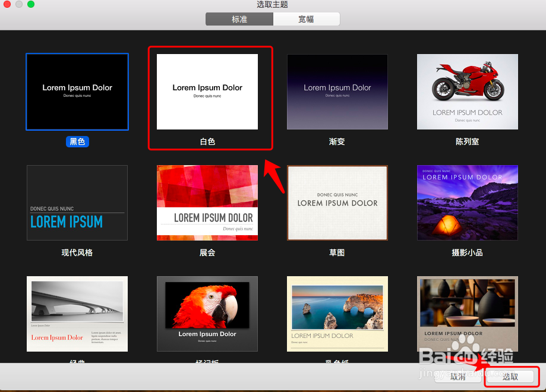The image size is (546, 392).
Task: Choose the 展会 red pattern thumbnail
Action: coord(207,203)
